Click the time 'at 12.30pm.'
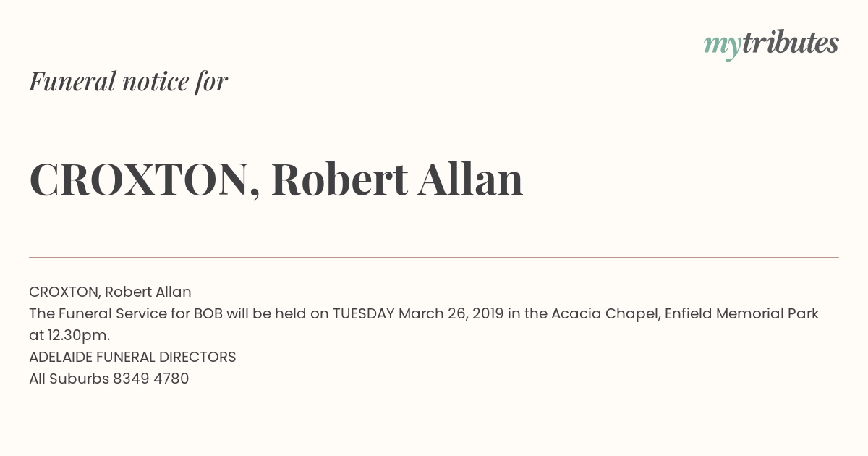The width and height of the screenshot is (868, 456). pos(69,336)
